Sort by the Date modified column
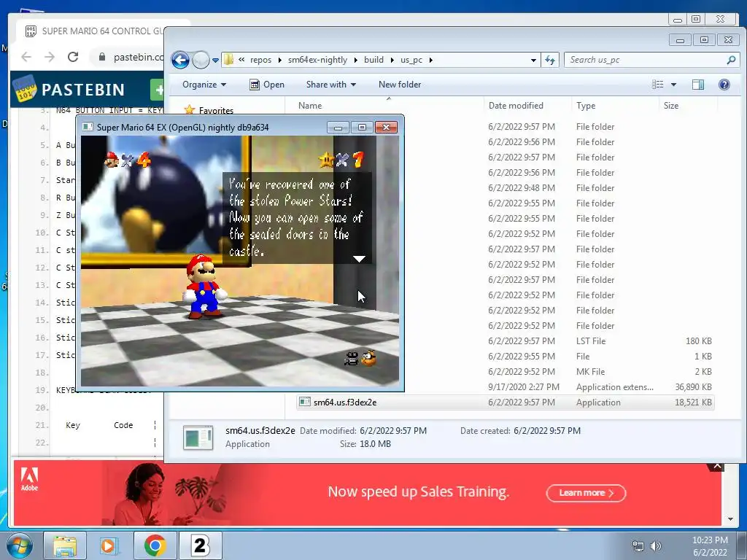 516,106
